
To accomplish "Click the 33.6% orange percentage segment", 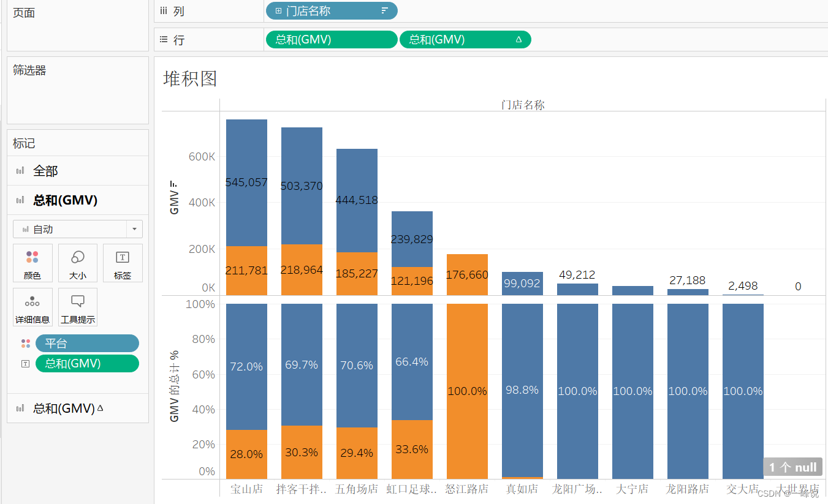I will [x=412, y=449].
